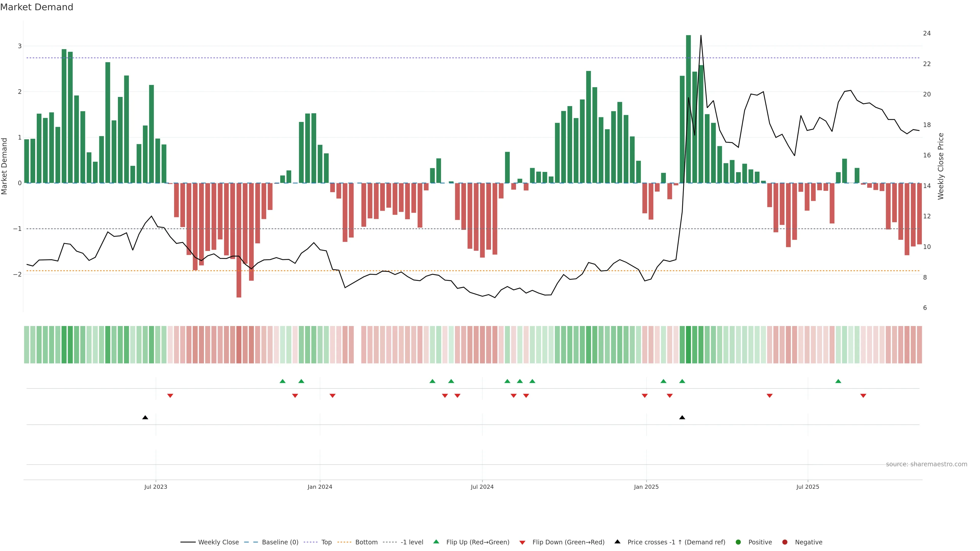Click the black triangle marker after Jan 2025

coord(682,418)
